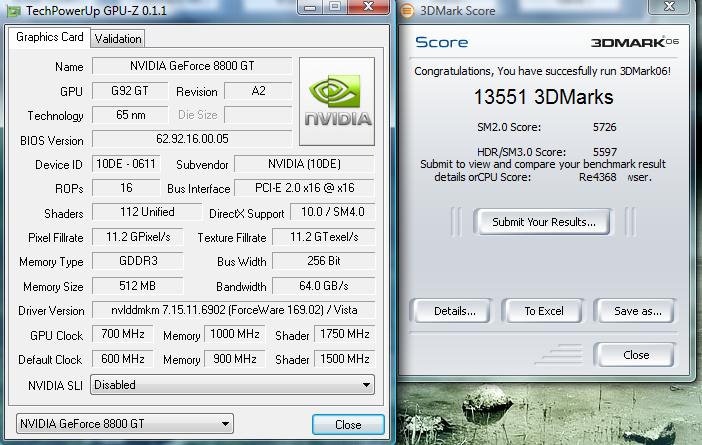This screenshot has height=445, width=702.
Task: Click Pixel Fillrate 11.2 GPixel/s field
Action: click(x=138, y=237)
